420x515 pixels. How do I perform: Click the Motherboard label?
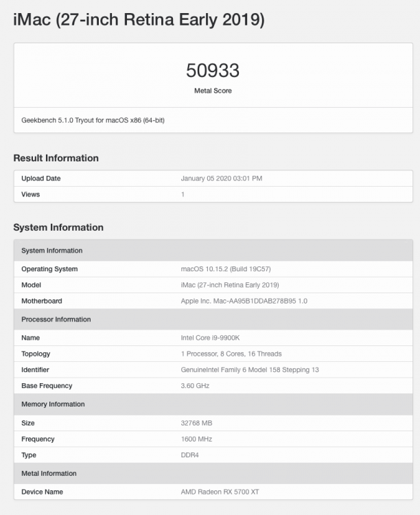coord(42,301)
